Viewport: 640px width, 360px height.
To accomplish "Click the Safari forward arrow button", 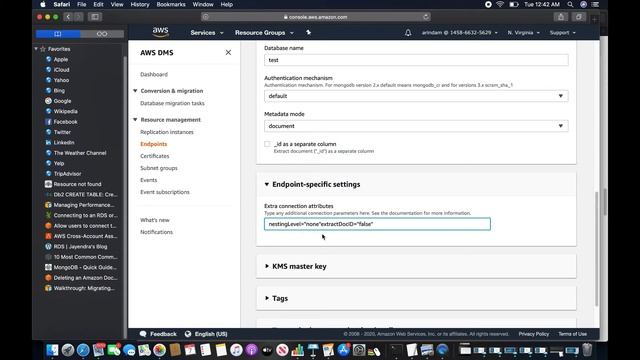I will click(x=79, y=17).
